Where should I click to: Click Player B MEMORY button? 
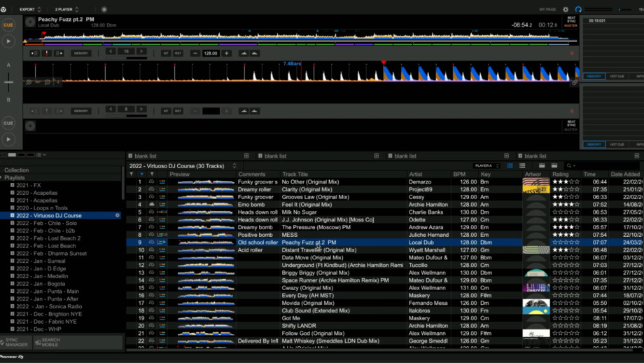click(81, 111)
